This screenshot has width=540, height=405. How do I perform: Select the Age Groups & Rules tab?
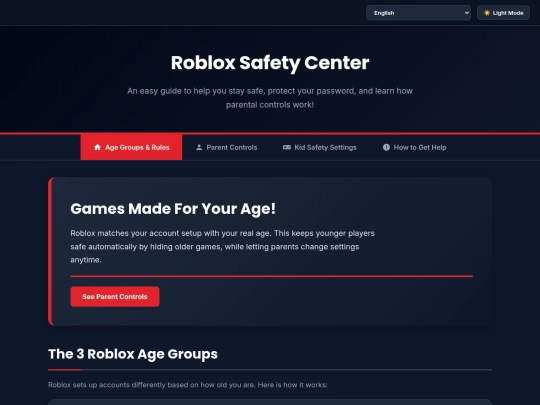[131, 147]
